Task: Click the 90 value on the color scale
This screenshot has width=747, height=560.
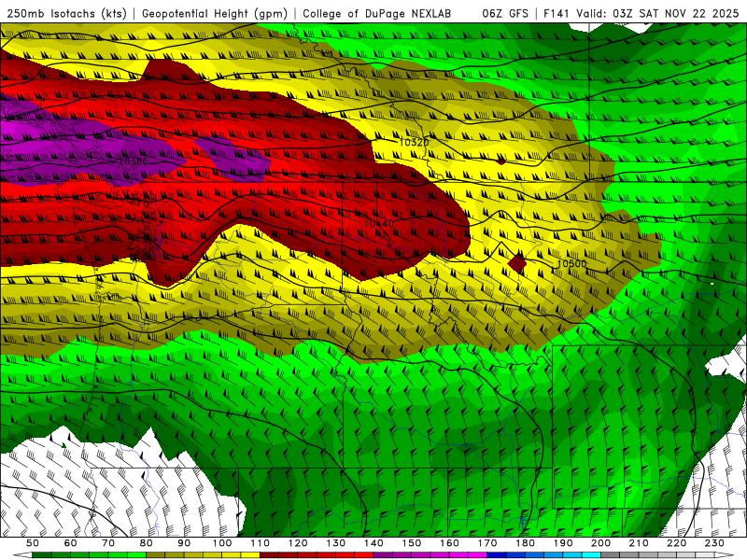Action: point(184,543)
